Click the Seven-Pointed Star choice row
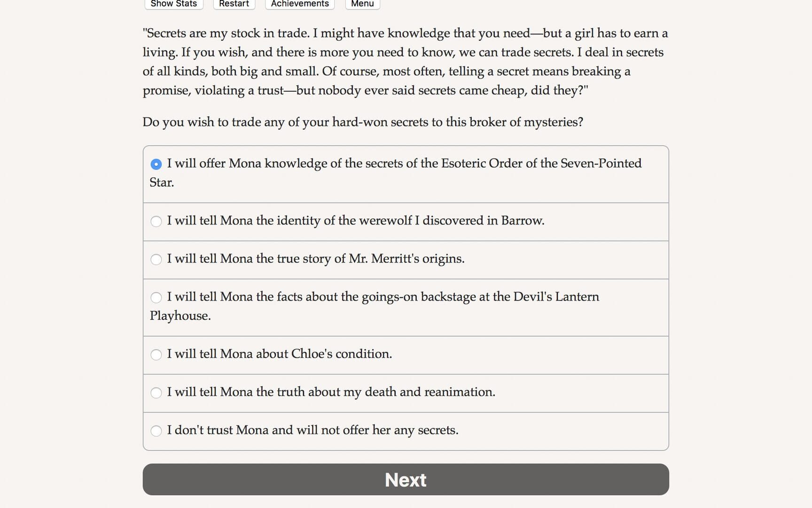The image size is (812, 508). [x=405, y=173]
